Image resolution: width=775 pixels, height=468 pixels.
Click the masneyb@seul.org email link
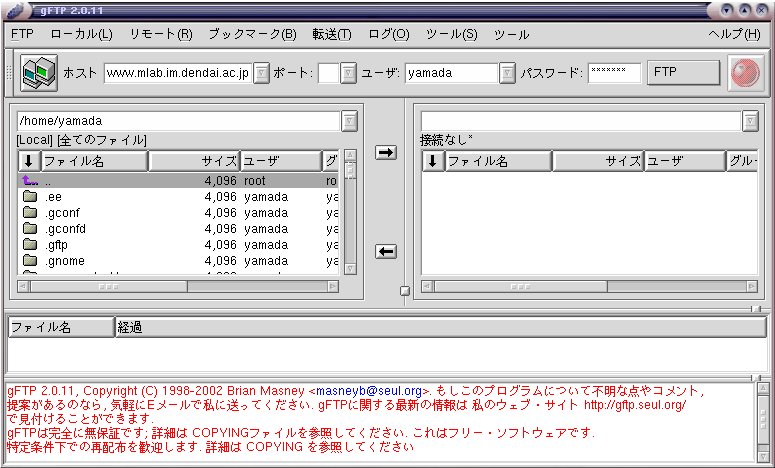[369, 391]
